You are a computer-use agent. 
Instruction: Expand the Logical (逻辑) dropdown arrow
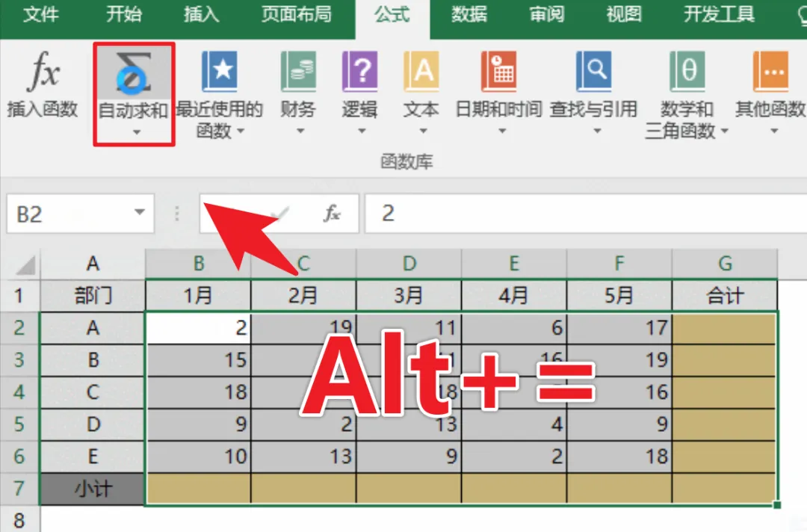tap(362, 132)
